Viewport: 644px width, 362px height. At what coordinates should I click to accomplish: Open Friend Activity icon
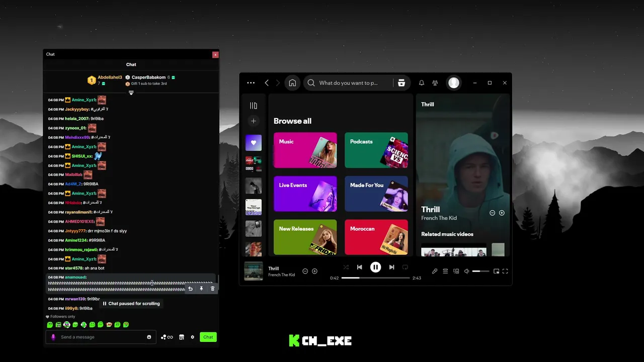(435, 83)
